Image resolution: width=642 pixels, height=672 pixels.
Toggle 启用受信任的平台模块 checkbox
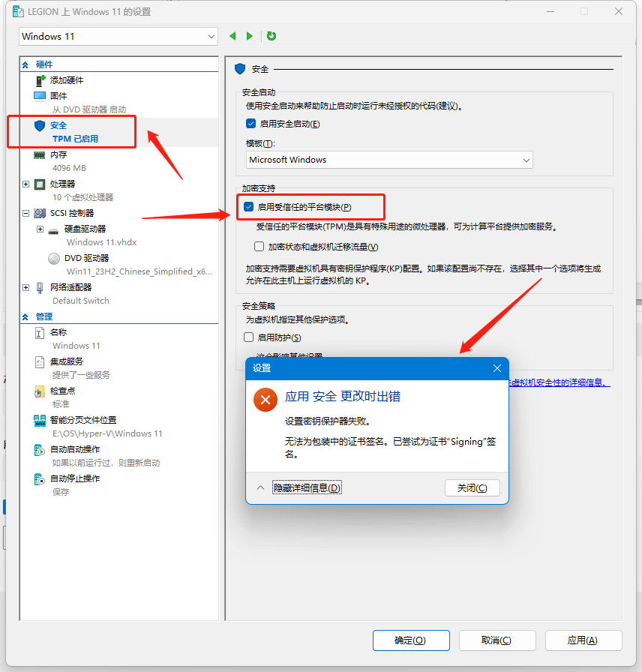[248, 207]
